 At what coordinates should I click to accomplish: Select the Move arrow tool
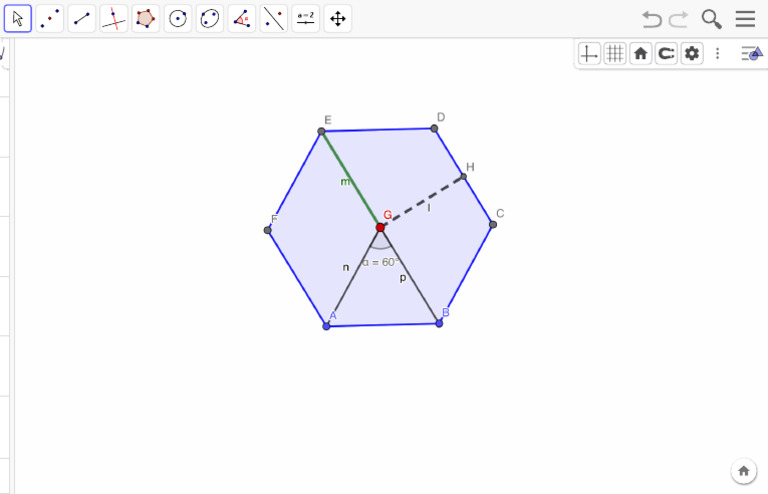point(18,19)
